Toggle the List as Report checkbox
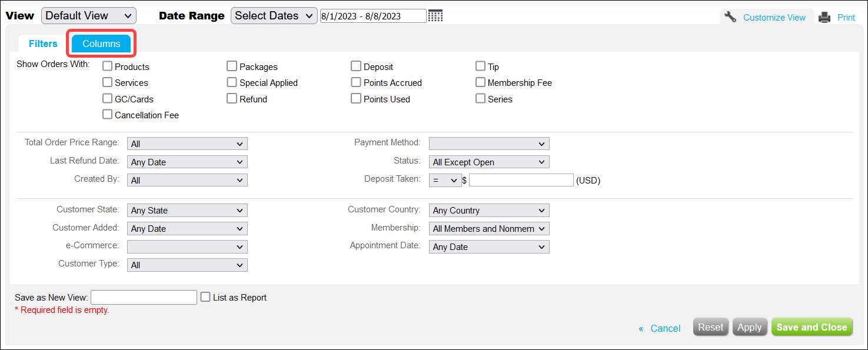Viewport: 868px width, 350px height. coord(205,297)
